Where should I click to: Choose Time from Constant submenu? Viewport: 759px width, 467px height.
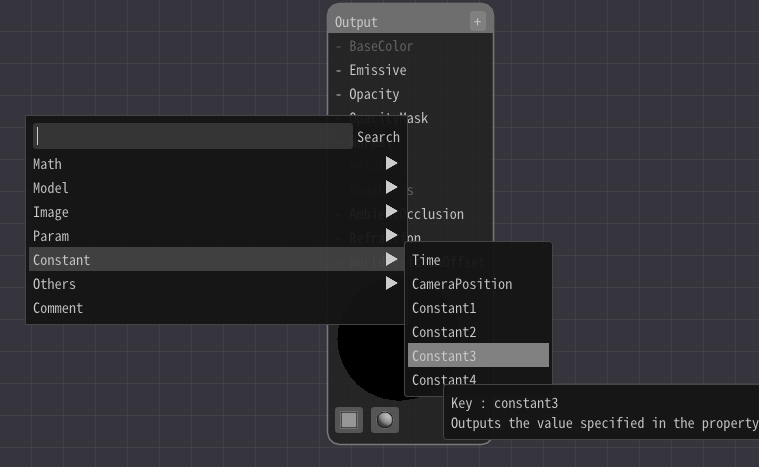[426, 260]
